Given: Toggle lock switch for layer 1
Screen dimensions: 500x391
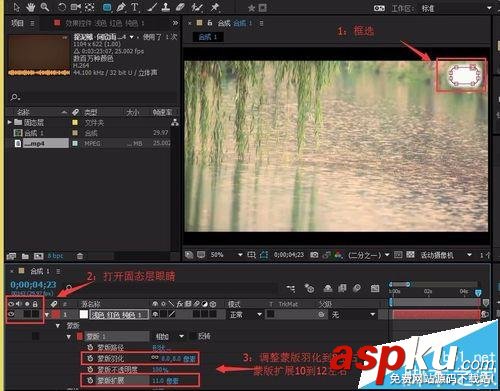Looking at the screenshot, I should 35,314.
